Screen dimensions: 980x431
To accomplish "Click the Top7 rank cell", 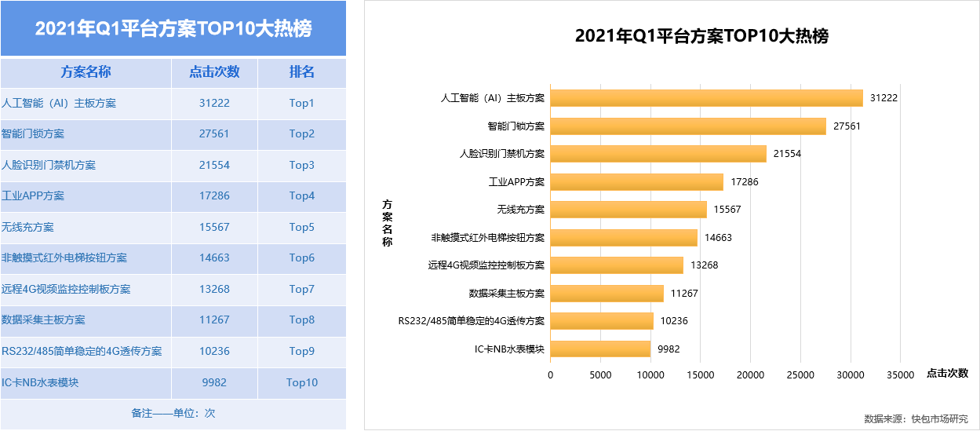I will click(x=302, y=290).
